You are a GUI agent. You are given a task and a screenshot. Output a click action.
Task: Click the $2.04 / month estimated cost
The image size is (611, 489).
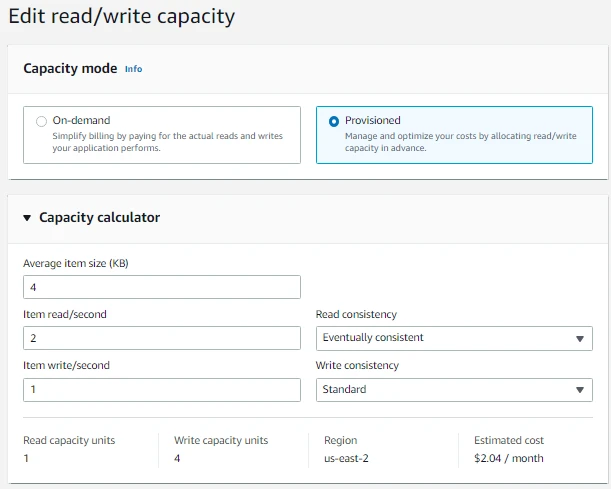[x=509, y=458]
